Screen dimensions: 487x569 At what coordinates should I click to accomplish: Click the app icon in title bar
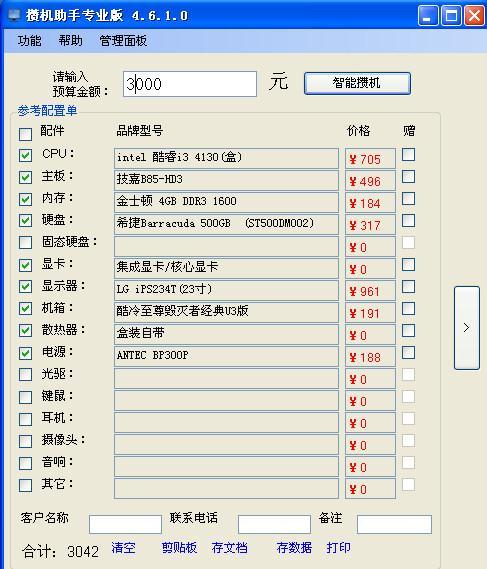coord(14,15)
